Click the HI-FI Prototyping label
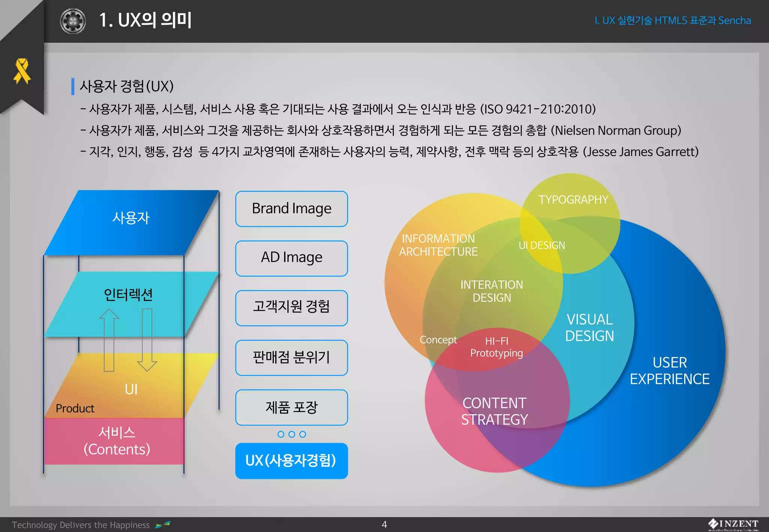 click(x=496, y=347)
